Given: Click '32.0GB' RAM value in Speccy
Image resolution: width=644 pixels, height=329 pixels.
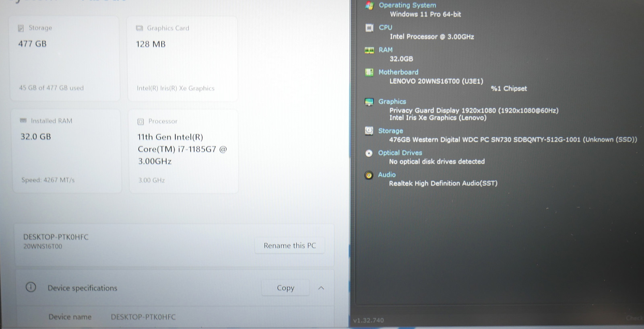Looking at the screenshot, I should [x=401, y=59].
